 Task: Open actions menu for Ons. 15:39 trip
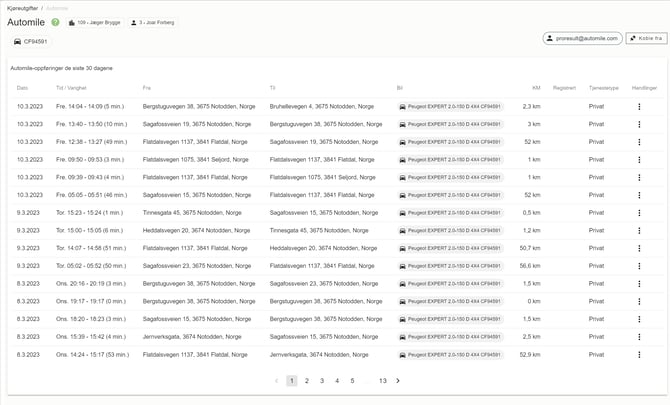tap(639, 337)
